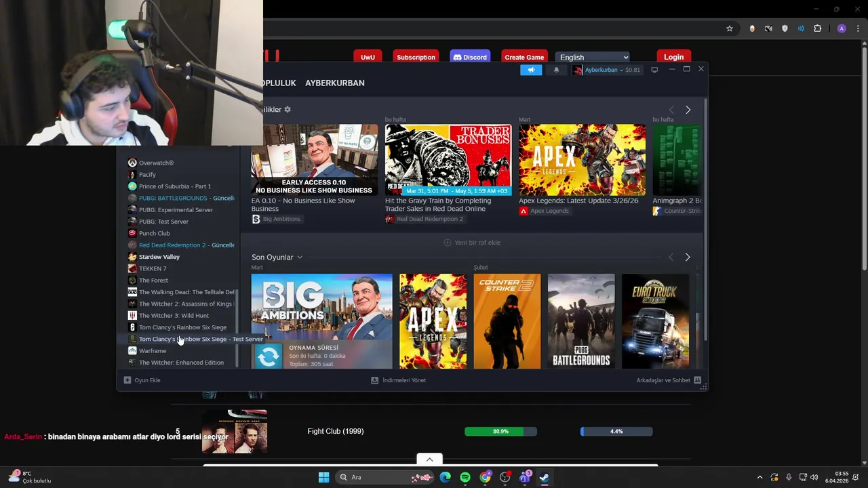Viewport: 868px width, 488px height.
Task: Launch Microsoft Edge from taskbar
Action: pyautogui.click(x=445, y=477)
